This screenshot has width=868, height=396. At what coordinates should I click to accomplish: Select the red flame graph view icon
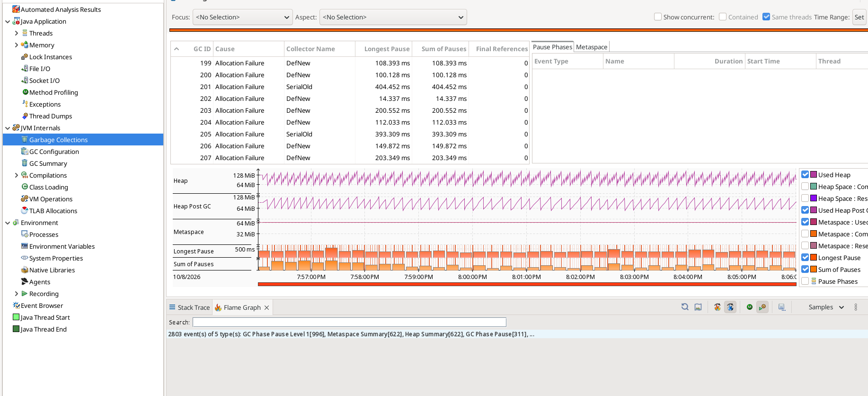[717, 307]
